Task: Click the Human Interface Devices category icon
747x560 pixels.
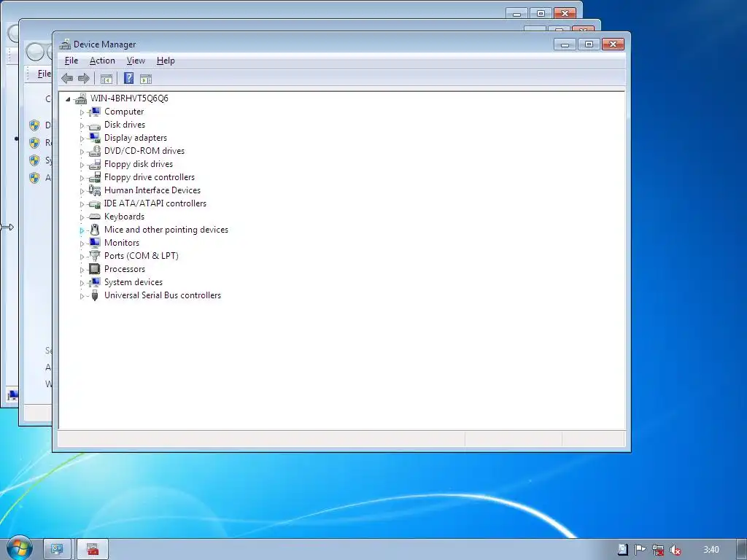Action: tap(95, 190)
